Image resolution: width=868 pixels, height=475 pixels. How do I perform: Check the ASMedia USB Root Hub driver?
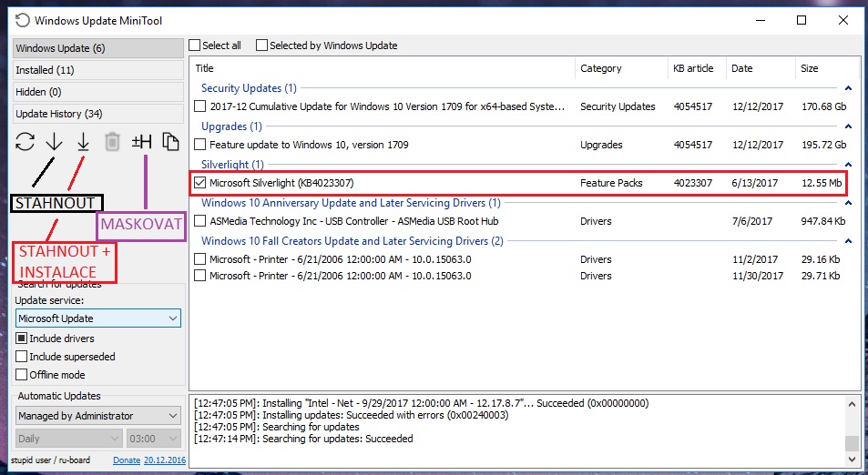coord(199,221)
